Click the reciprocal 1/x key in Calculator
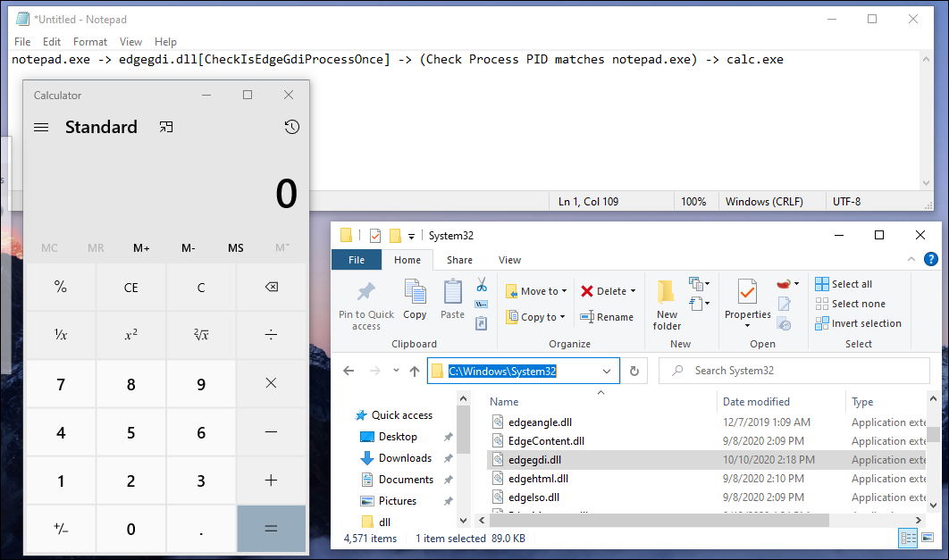The height and width of the screenshot is (560, 949). (x=61, y=334)
